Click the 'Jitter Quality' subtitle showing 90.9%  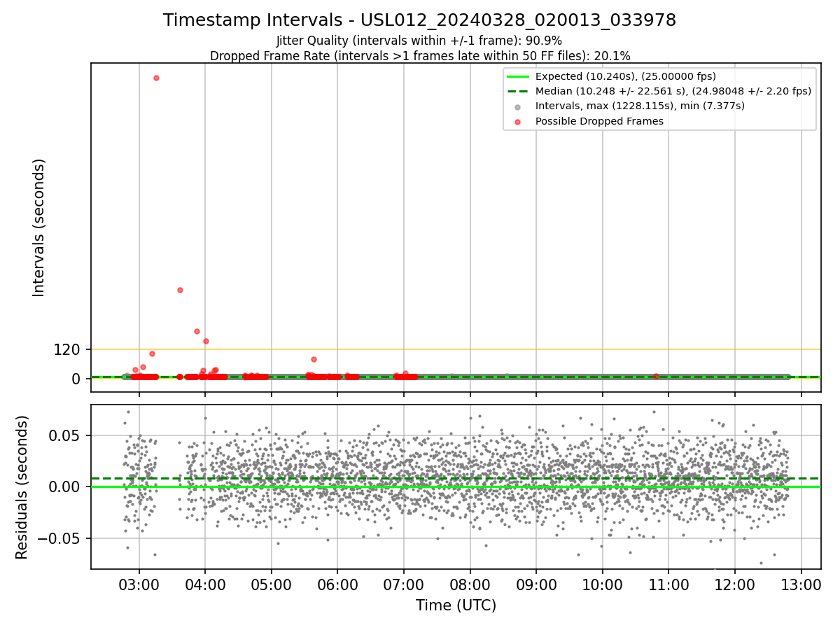(419, 41)
